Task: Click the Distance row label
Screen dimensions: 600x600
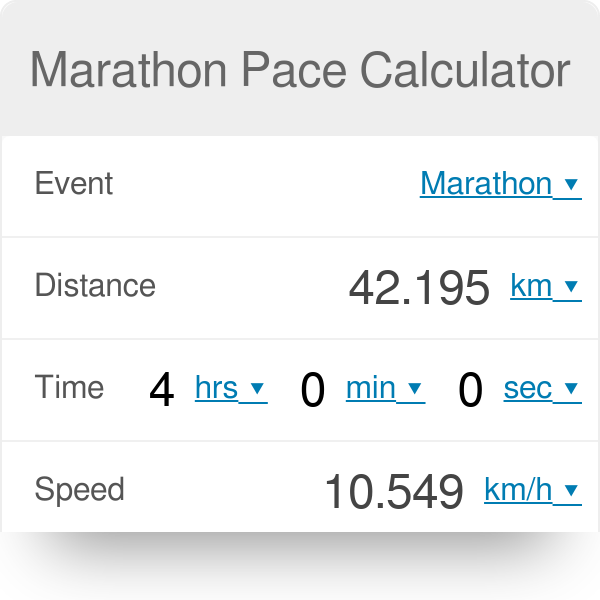Action: 95,286
